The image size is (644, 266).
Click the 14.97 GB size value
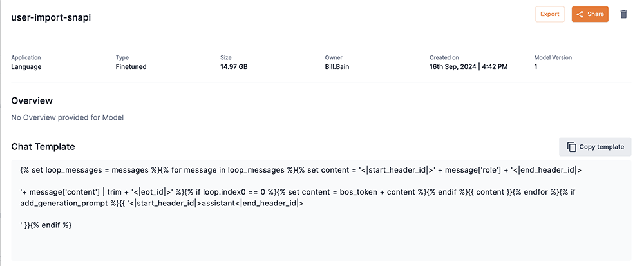(234, 66)
